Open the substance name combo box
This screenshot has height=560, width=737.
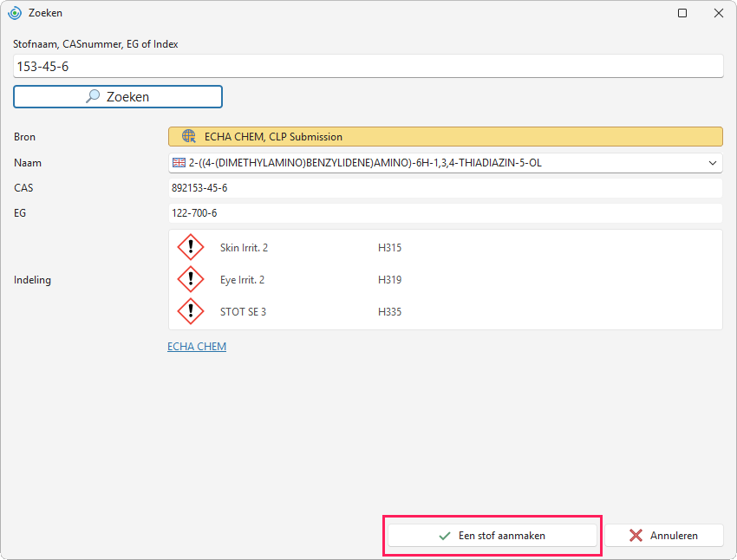pos(445,163)
